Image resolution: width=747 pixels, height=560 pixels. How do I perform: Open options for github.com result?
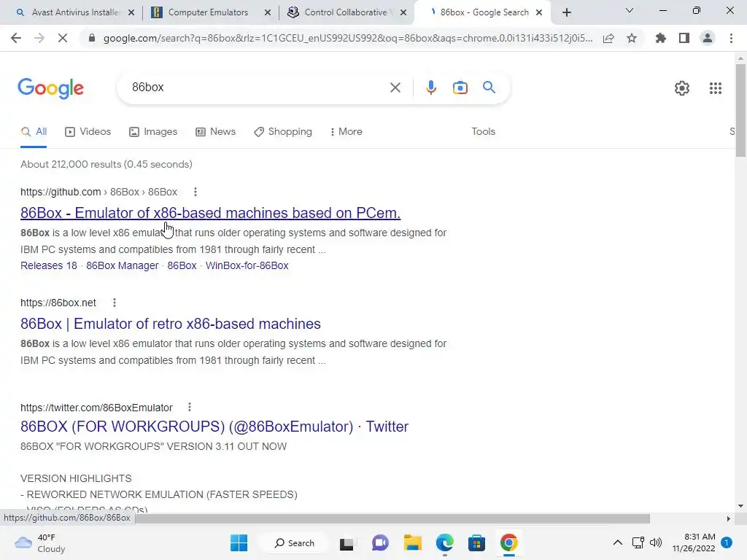coord(196,192)
